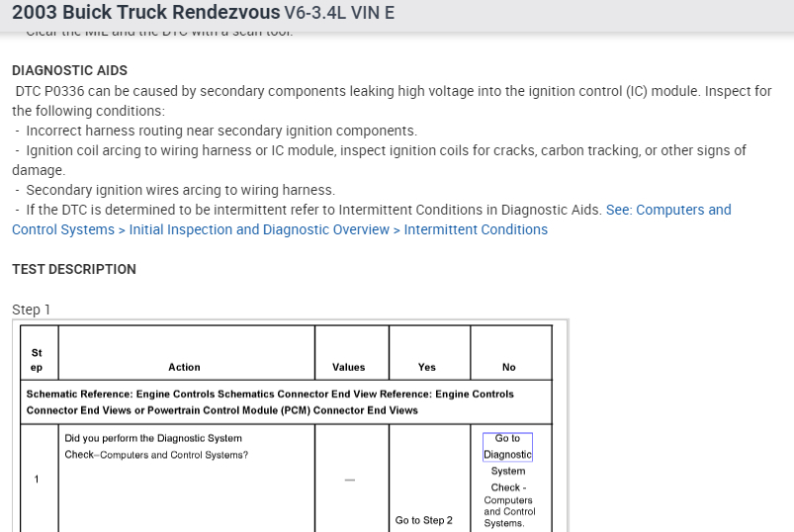Screen dimensions: 794x532
Task: Click the dash in the Values cell
Action: pos(348,480)
